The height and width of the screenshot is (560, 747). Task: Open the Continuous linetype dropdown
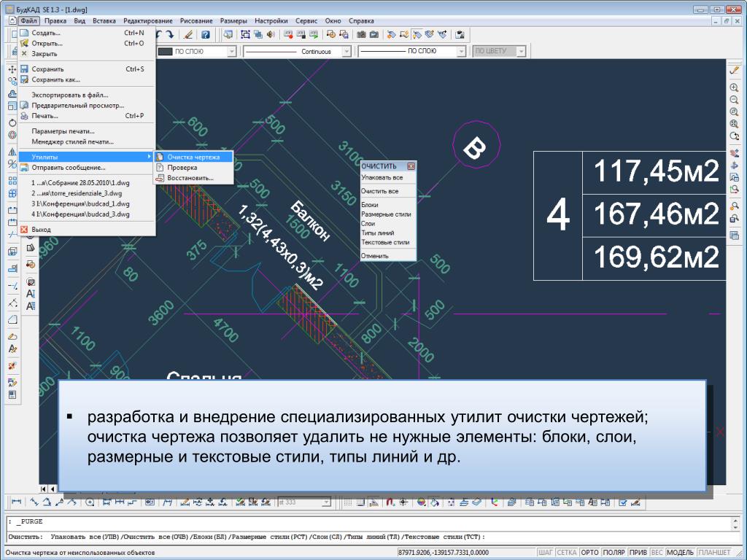(347, 52)
